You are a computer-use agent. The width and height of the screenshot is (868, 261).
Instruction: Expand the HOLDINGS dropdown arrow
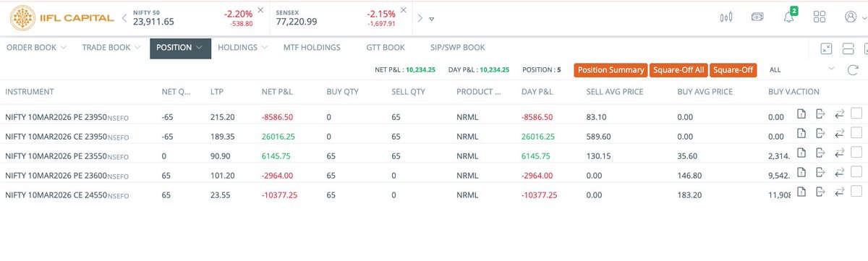pyautogui.click(x=265, y=48)
